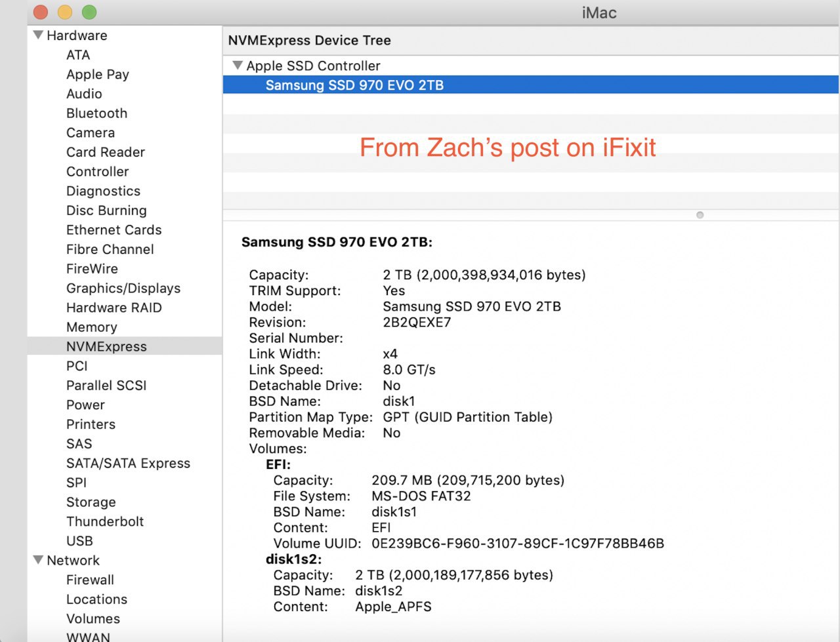Image resolution: width=840 pixels, height=642 pixels.
Task: Select Apple Pay in the sidebar
Action: (x=98, y=74)
